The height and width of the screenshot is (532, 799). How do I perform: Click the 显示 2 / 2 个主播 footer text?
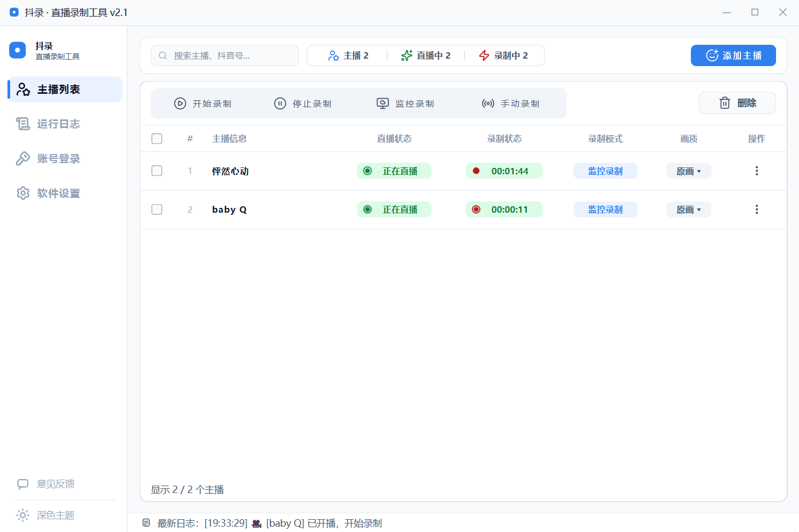tap(187, 489)
